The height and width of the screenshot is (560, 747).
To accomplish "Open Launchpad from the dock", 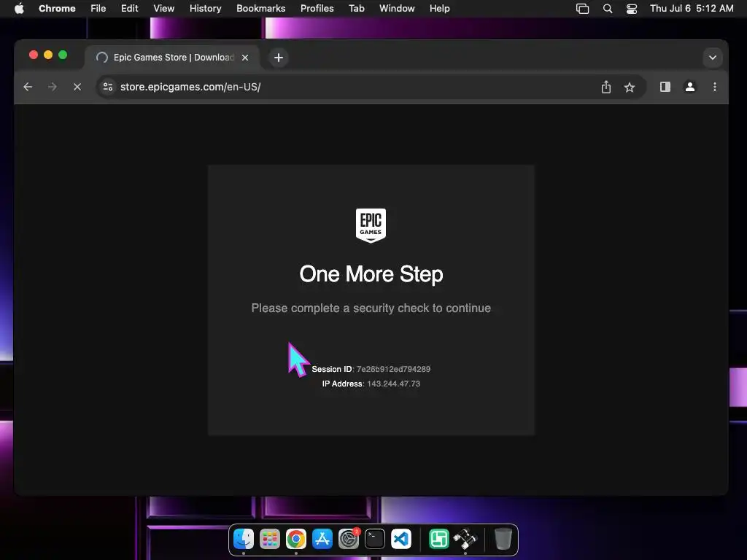I will [x=270, y=539].
